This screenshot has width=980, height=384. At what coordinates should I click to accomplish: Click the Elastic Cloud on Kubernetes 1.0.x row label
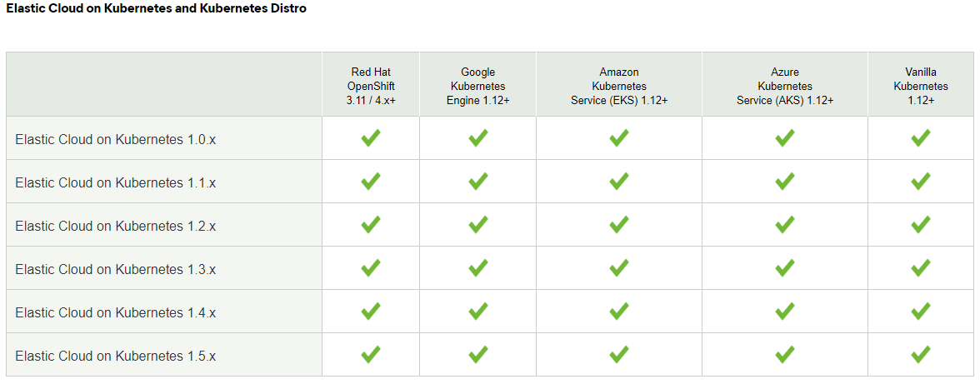tap(115, 139)
